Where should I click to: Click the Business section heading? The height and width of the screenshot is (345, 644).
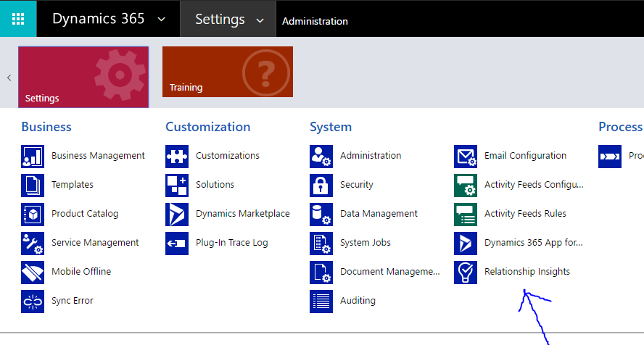46,127
